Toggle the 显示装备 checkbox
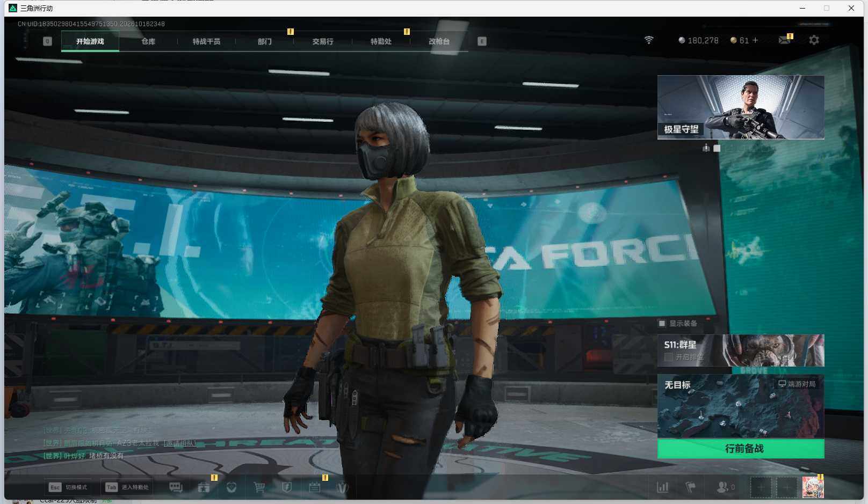The width and height of the screenshot is (868, 504). (662, 323)
